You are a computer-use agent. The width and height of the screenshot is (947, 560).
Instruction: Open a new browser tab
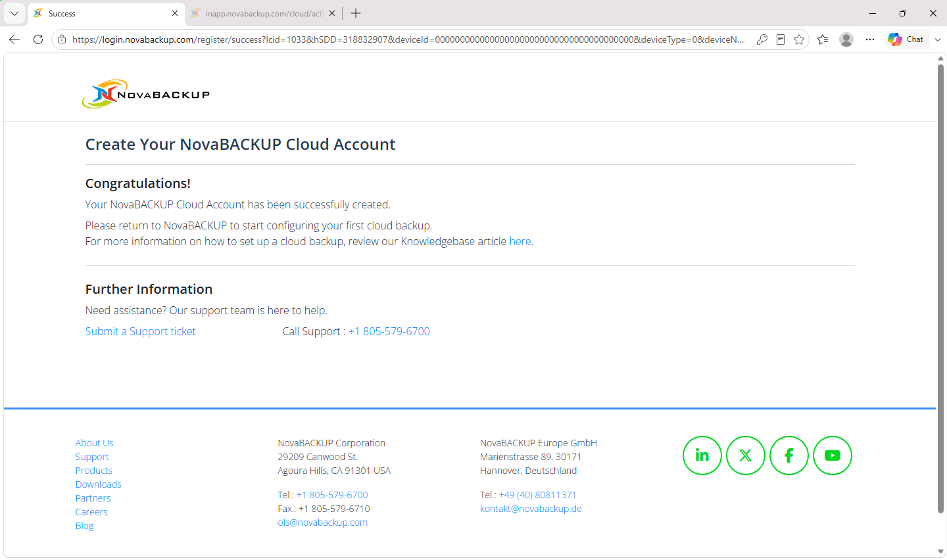click(x=356, y=13)
